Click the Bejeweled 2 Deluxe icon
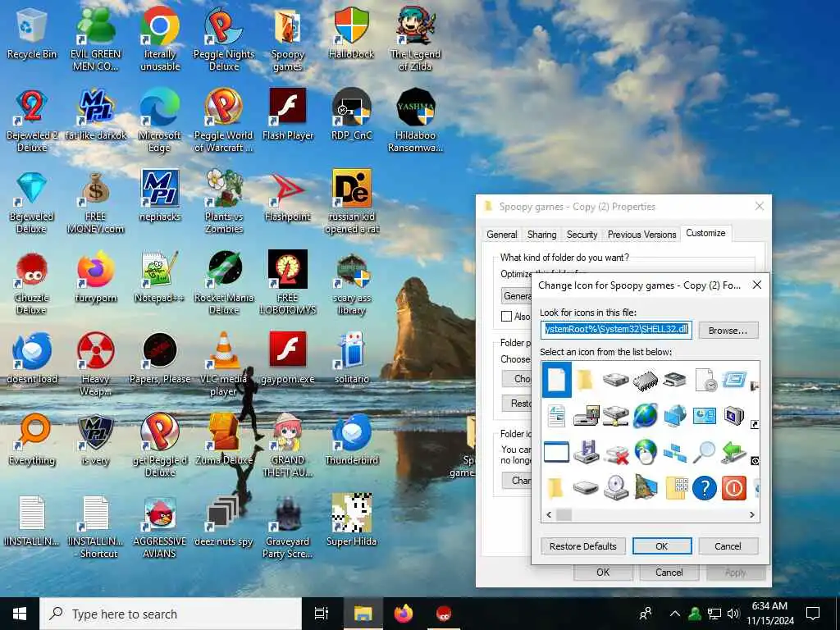840x630 pixels. click(32, 121)
